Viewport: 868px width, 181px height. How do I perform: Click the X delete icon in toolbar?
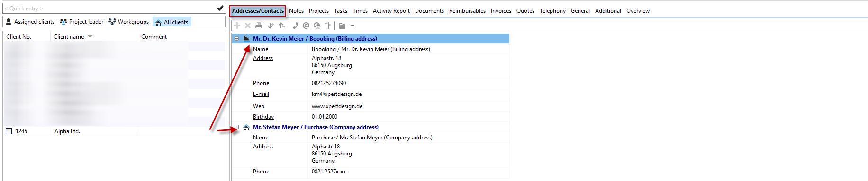248,26
